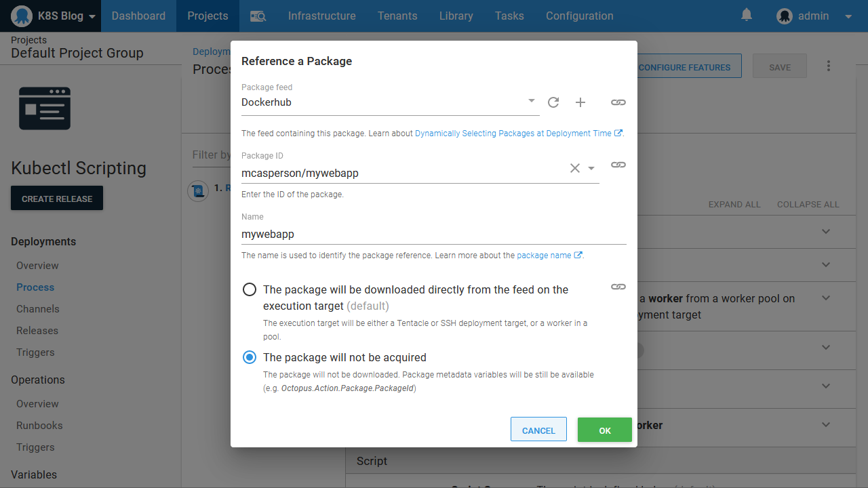Click the plus icon to add feed
Screen dimensions: 868x488
coord(580,102)
